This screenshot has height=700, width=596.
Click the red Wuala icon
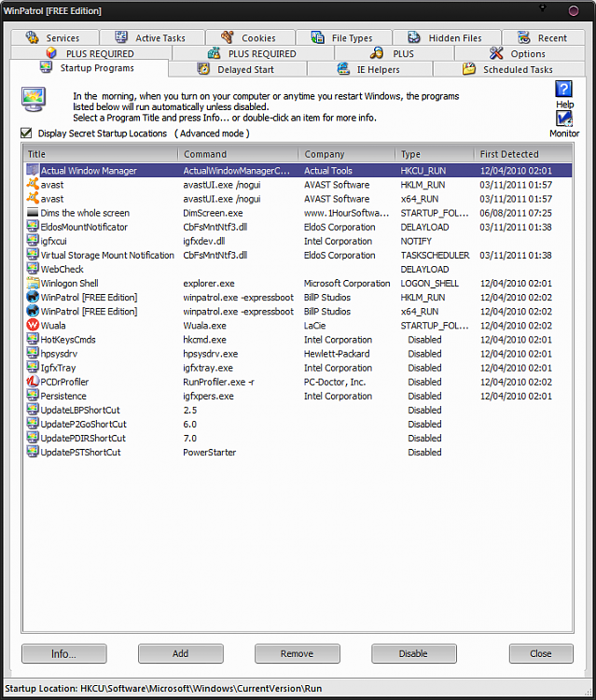tap(33, 325)
